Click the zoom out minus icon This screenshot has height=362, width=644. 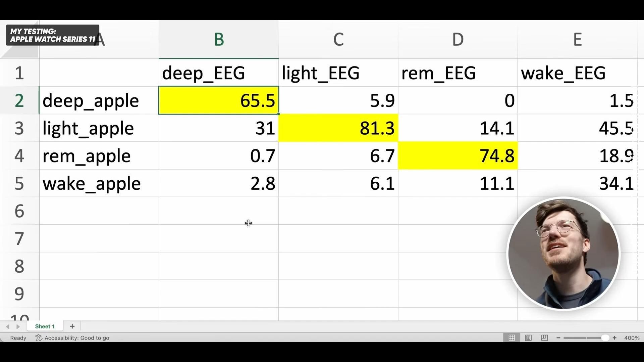(558, 338)
